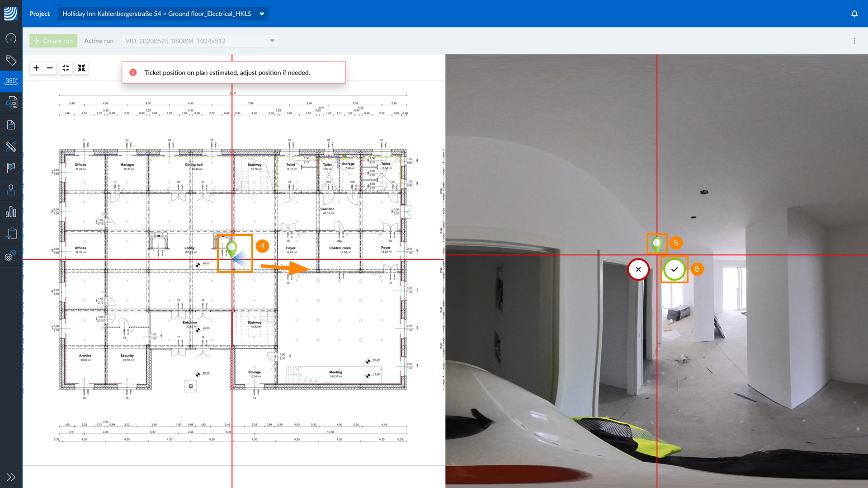Click the green location pin on floor plan
The image size is (868, 488).
coord(231,248)
